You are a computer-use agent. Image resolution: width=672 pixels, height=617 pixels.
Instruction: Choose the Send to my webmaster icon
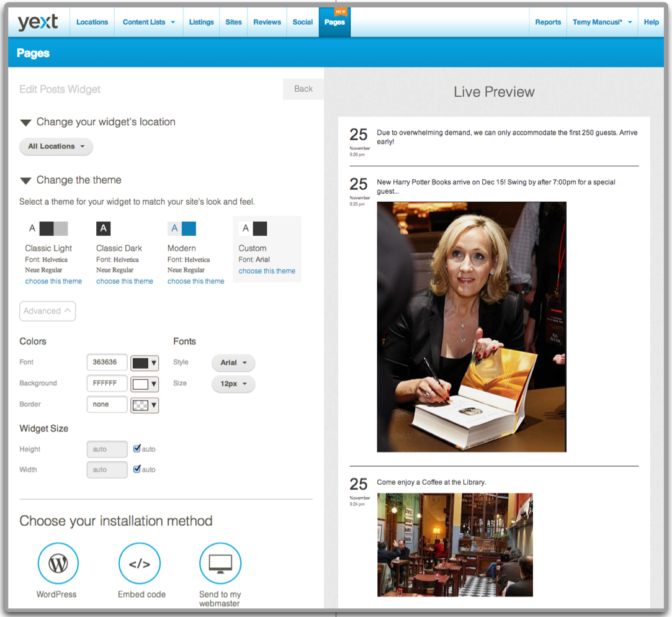point(220,564)
